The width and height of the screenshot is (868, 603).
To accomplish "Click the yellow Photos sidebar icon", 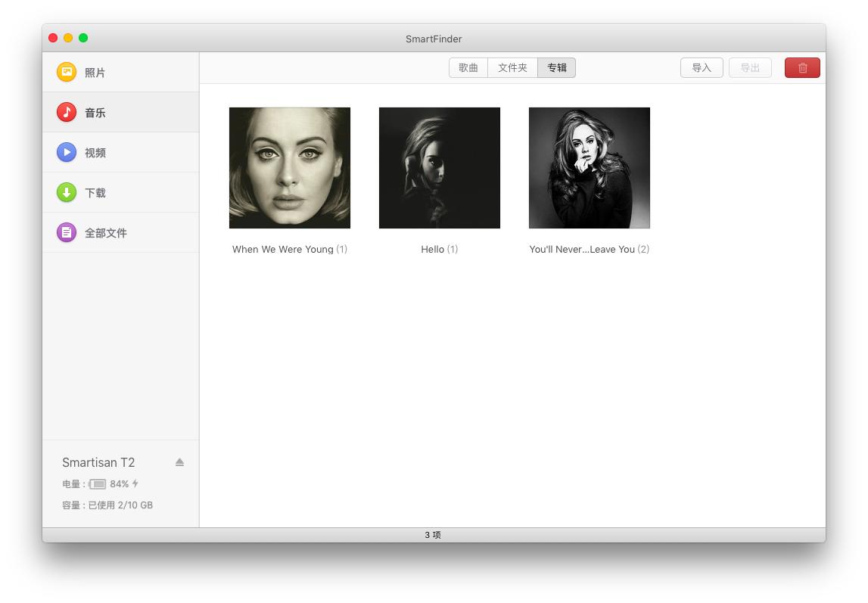I will (x=67, y=72).
